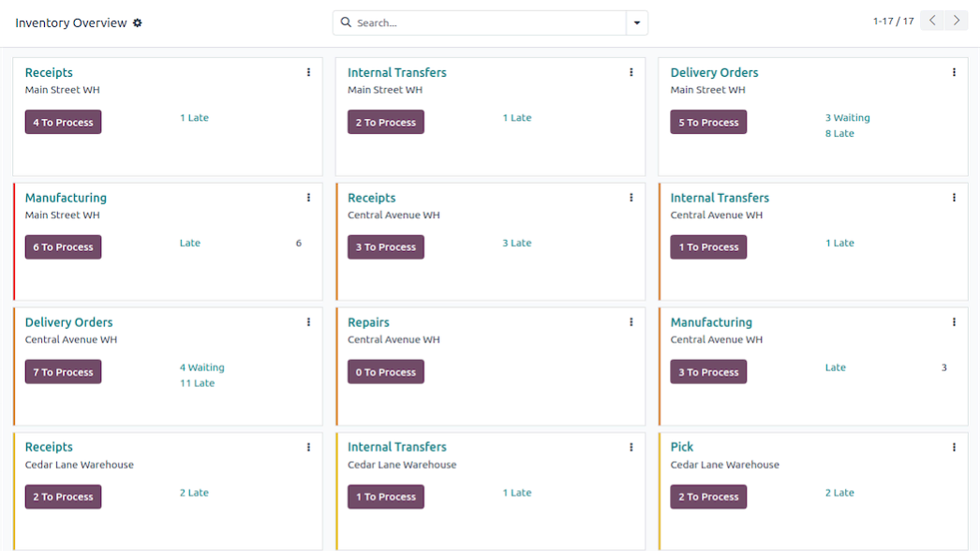Go to previous page arrow
The height and width of the screenshot is (551, 980).
[x=932, y=21]
